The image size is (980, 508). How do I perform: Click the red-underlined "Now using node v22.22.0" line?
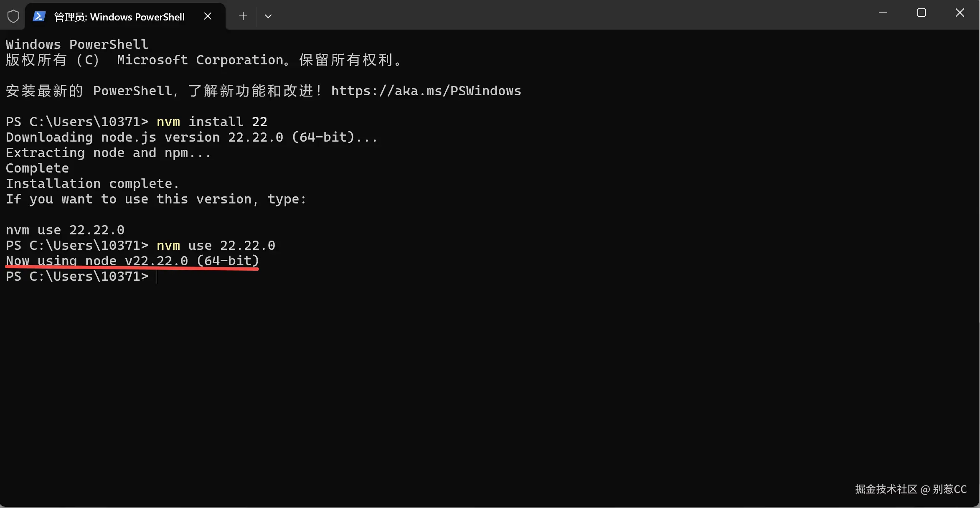tap(132, 261)
